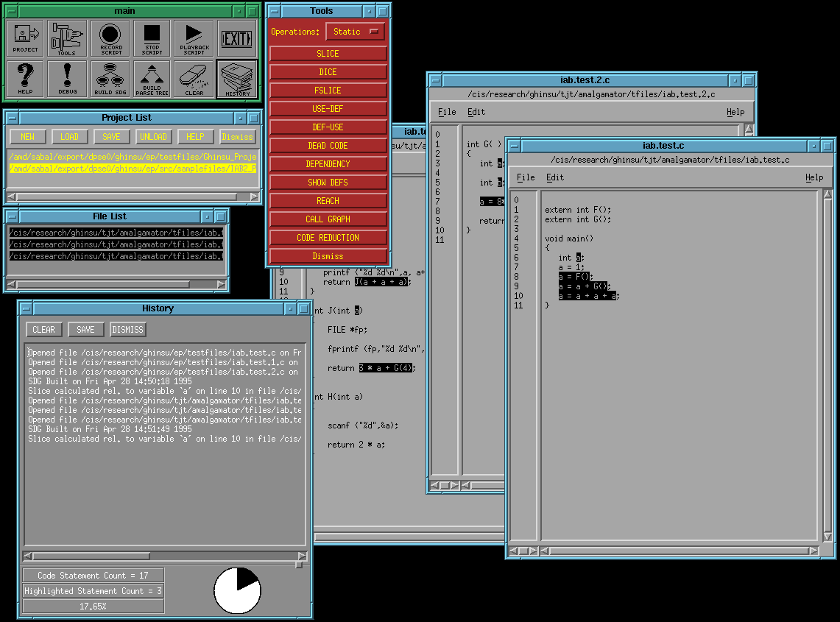Open the Debug exclamation icon
The width and height of the screenshot is (840, 622).
(x=67, y=79)
